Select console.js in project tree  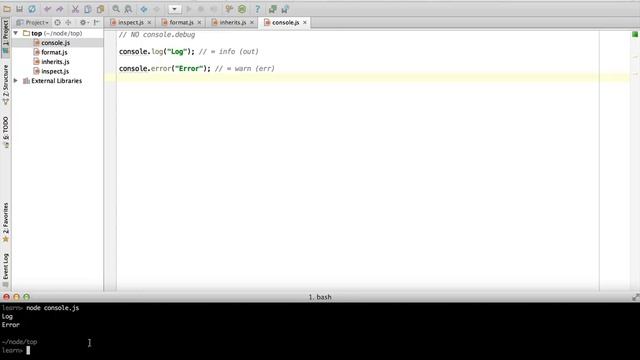pyautogui.click(x=56, y=43)
